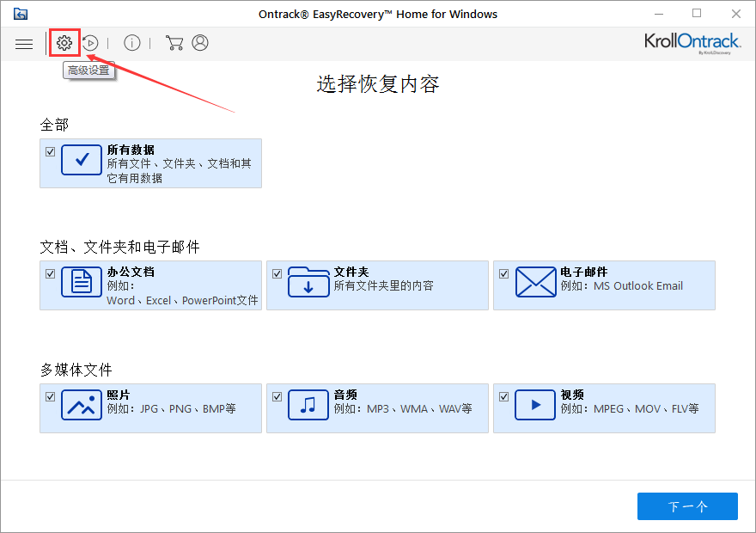Toggle the 电子邮件 checkbox
The width and height of the screenshot is (756, 533).
(x=503, y=273)
